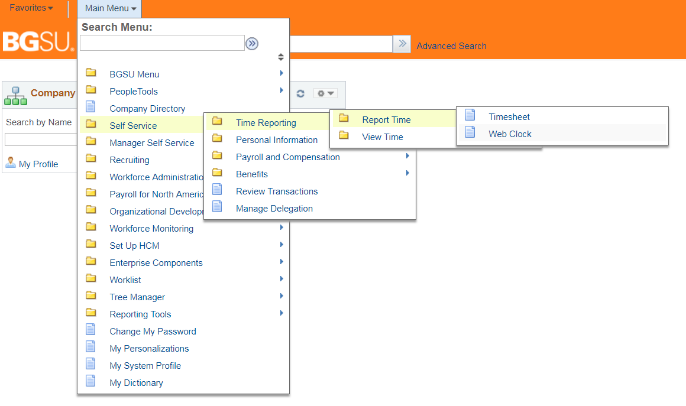Click the Timesheet document icon
Image resolution: width=686 pixels, height=406 pixels.
coord(470,116)
